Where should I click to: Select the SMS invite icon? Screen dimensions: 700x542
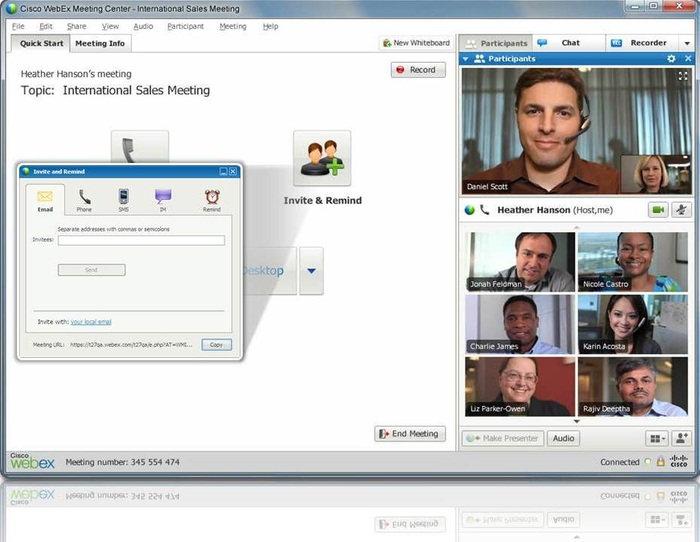124,200
